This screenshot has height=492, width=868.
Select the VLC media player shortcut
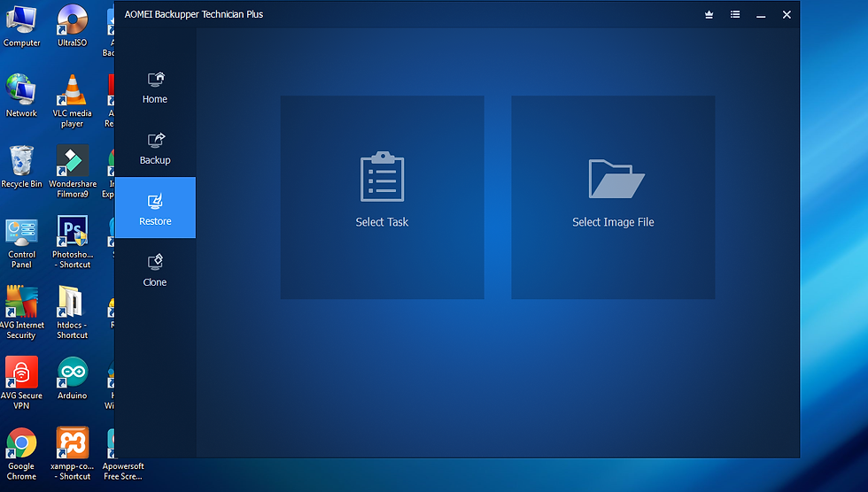click(x=73, y=101)
